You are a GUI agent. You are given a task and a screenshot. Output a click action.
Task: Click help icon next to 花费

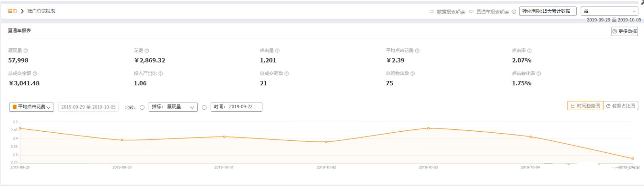pyautogui.click(x=147, y=51)
